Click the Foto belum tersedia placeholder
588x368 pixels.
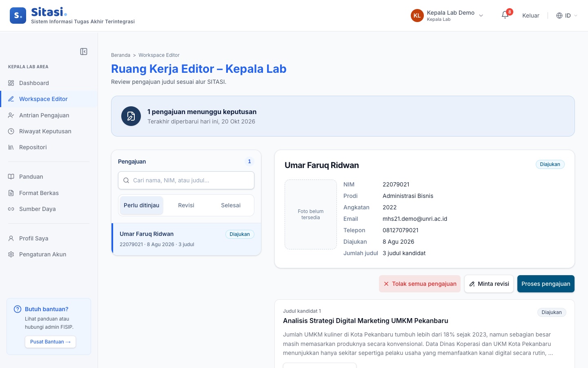pyautogui.click(x=311, y=214)
